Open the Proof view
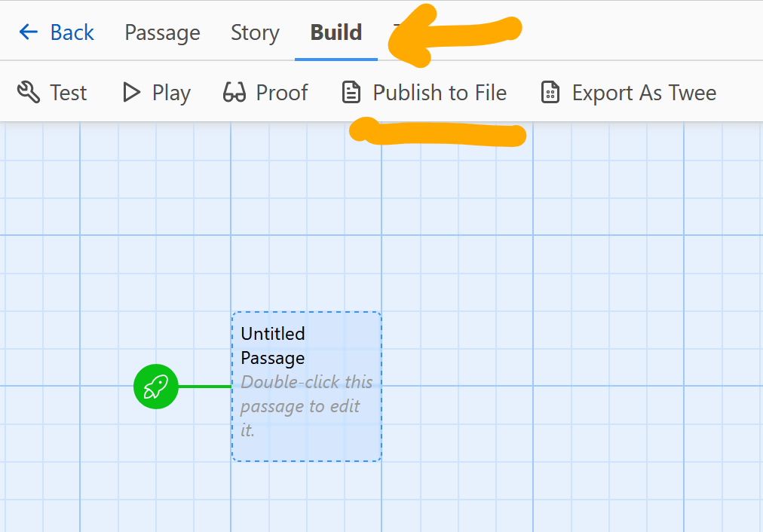763x532 pixels. click(265, 92)
